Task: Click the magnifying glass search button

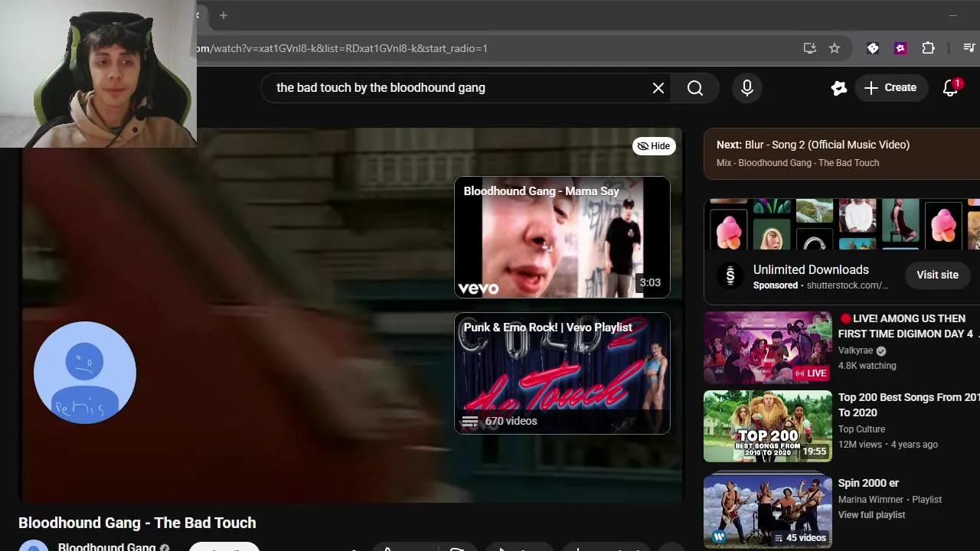Action: [695, 88]
